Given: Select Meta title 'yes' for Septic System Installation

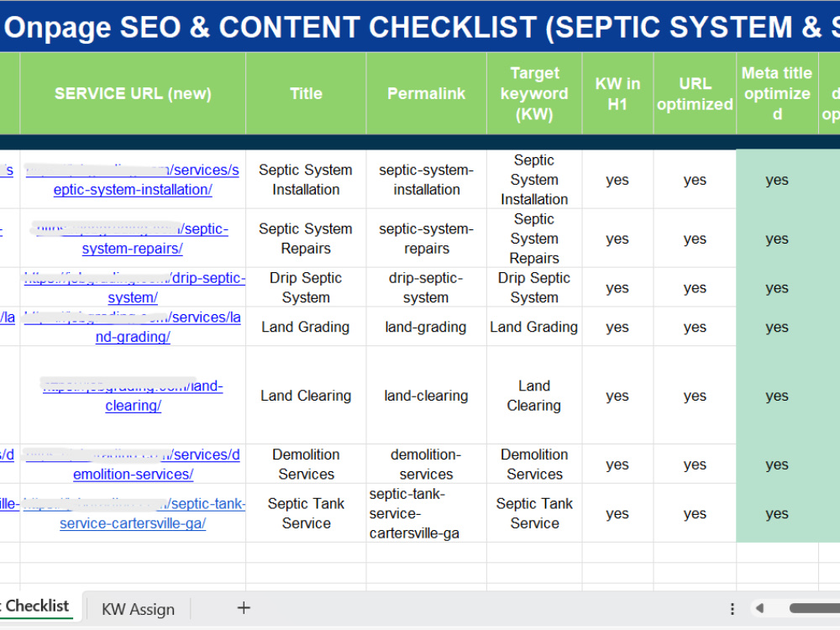Looking at the screenshot, I should 777,180.
